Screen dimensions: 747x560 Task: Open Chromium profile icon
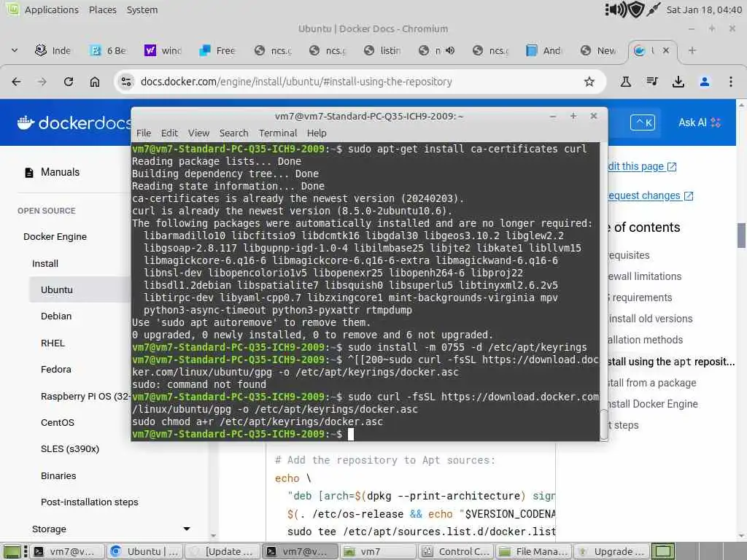click(705, 82)
